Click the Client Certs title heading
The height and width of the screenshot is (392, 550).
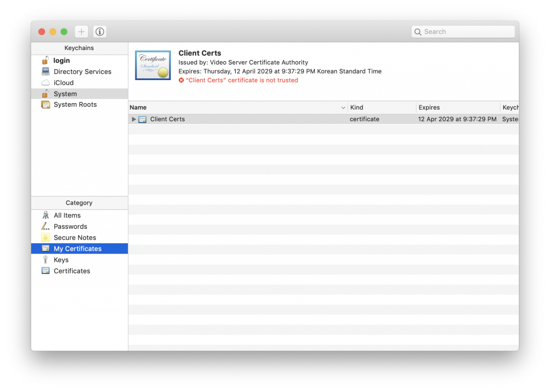(200, 53)
